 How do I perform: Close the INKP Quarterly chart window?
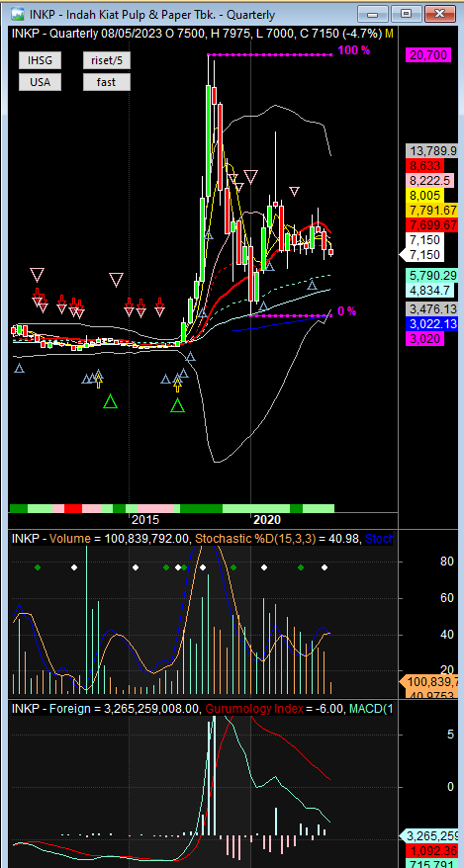(440, 14)
